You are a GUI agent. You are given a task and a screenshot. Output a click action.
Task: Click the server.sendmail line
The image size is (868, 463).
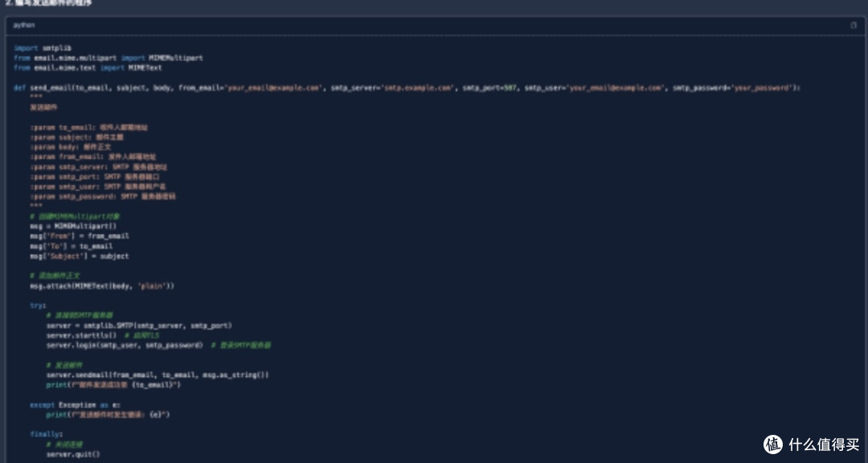158,375
